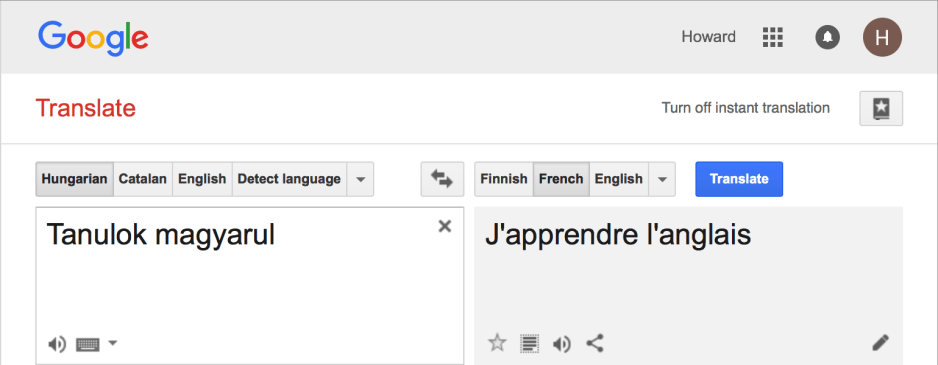Choose Detect language option

(290, 179)
